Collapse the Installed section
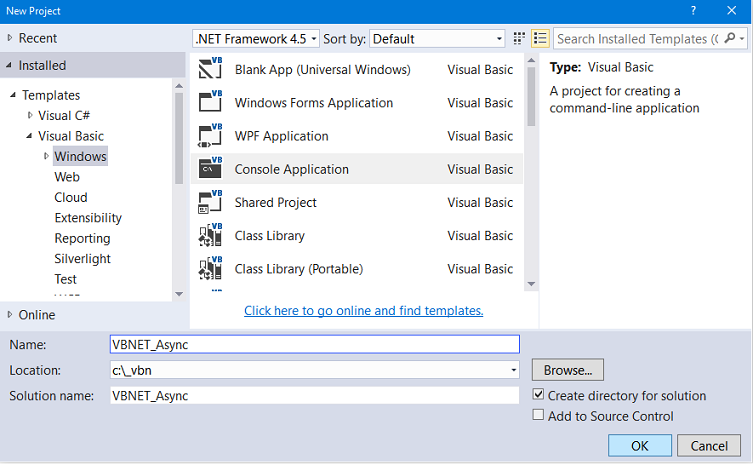 click(9, 65)
